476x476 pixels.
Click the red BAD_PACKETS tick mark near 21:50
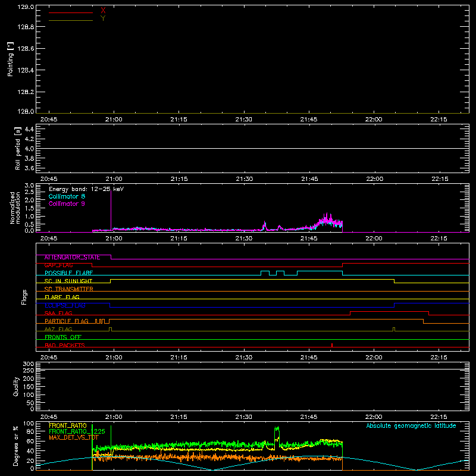point(332,345)
